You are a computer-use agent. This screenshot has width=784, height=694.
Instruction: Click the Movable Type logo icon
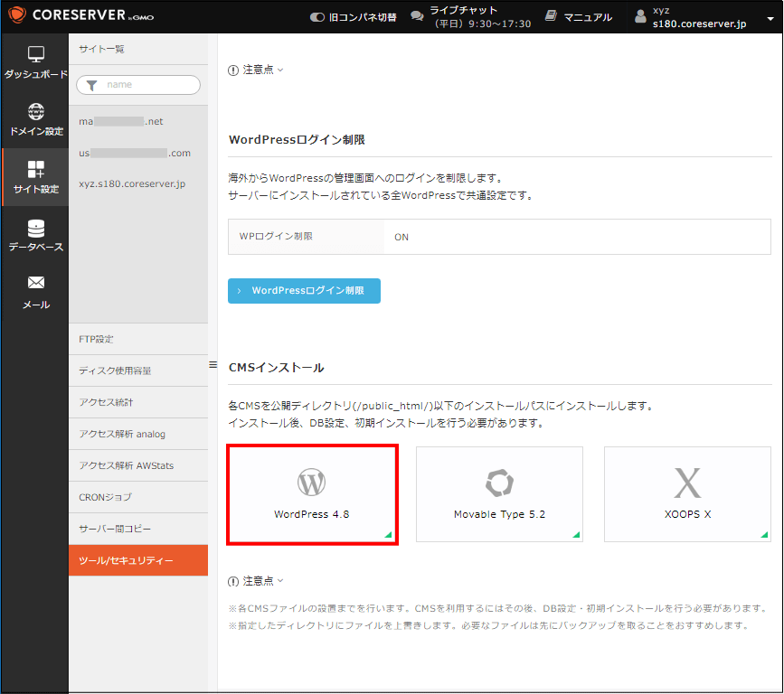coord(499,483)
